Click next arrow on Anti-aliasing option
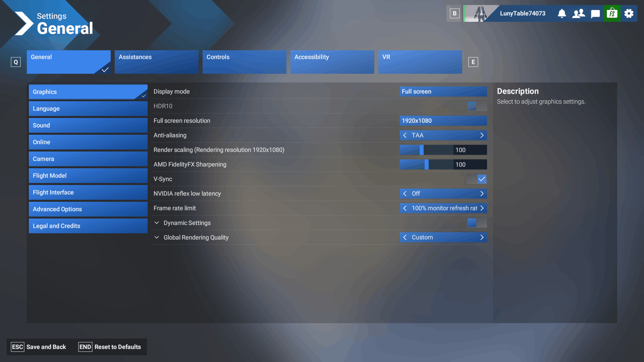 pos(482,135)
